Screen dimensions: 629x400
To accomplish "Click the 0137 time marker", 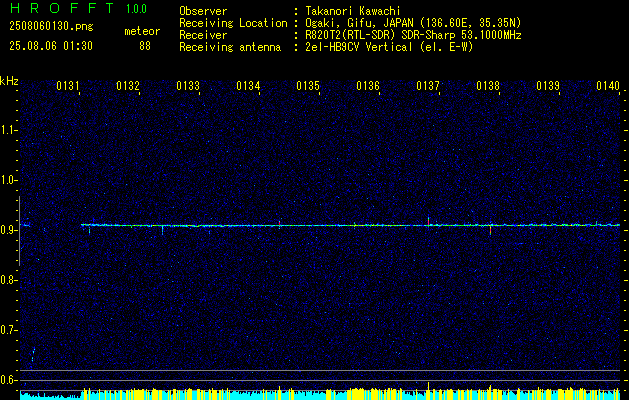I will click(428, 86).
